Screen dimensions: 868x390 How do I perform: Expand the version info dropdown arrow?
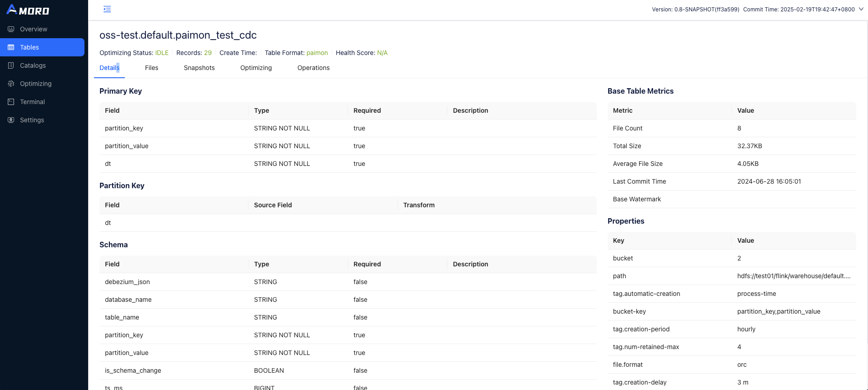pos(861,9)
